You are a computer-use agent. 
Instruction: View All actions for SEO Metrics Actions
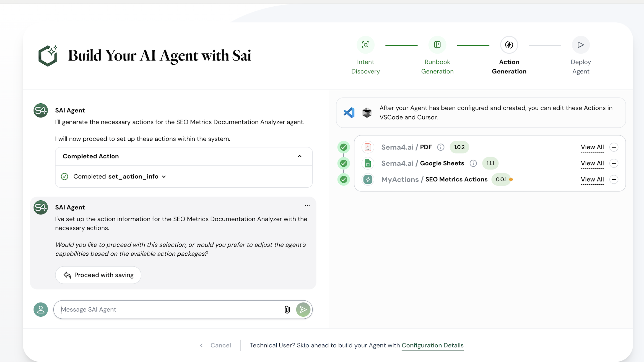pyautogui.click(x=592, y=180)
